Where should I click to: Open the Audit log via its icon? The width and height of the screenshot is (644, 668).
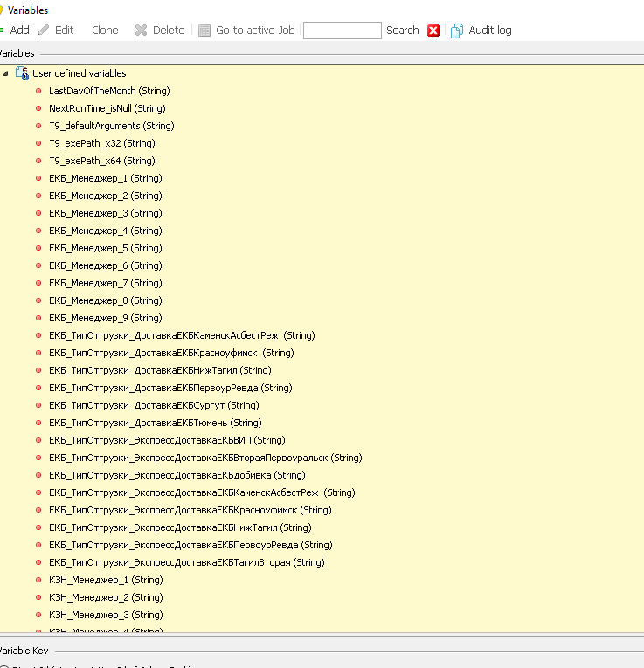click(457, 31)
